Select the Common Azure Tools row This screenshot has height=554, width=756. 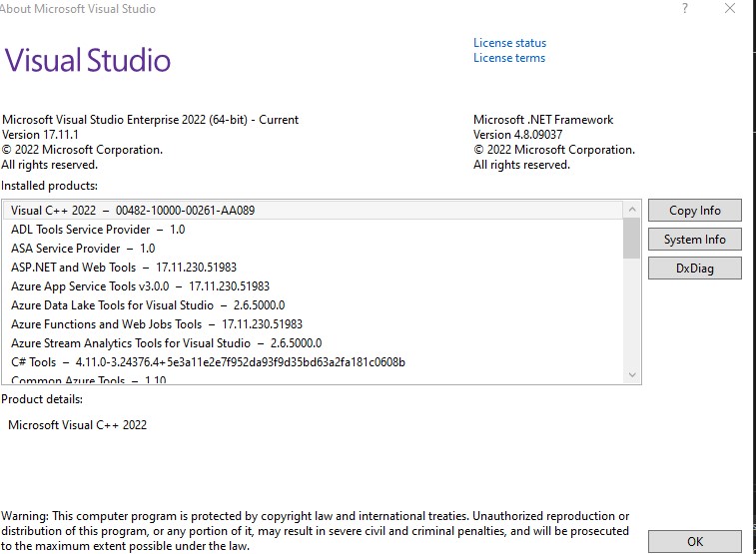(x=313, y=379)
